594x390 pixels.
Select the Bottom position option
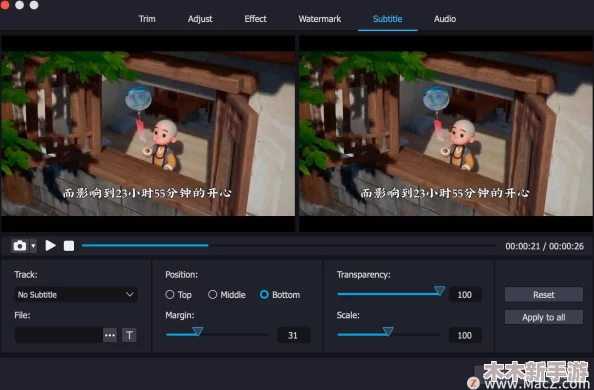pyautogui.click(x=280, y=294)
